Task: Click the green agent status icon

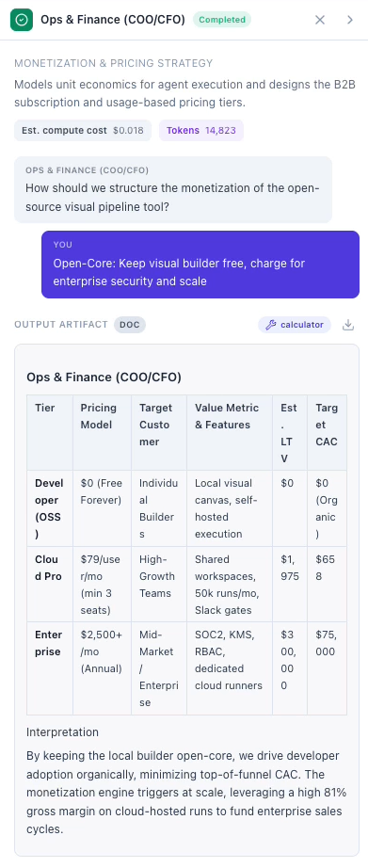Action: pyautogui.click(x=22, y=20)
